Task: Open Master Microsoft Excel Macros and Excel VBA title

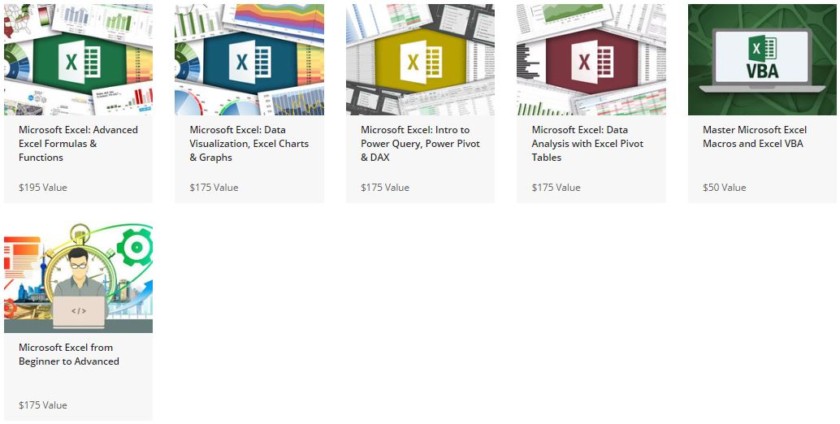Action: click(754, 136)
